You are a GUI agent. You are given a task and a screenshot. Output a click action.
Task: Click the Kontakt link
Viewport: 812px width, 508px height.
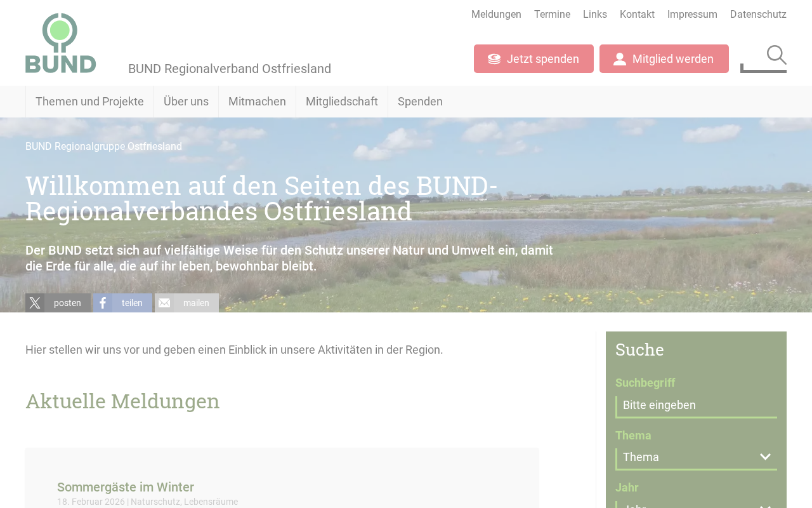coord(637,15)
